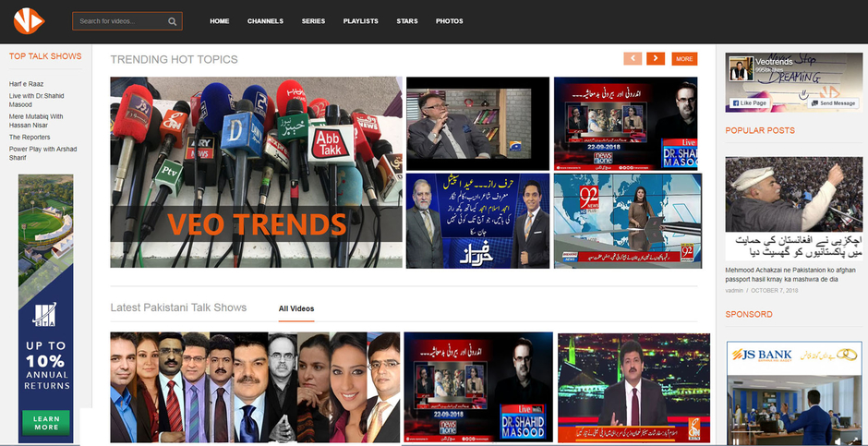Open Mere Mutabiq With Hassan Nisar
This screenshot has width=868, height=446.
pyautogui.click(x=36, y=121)
